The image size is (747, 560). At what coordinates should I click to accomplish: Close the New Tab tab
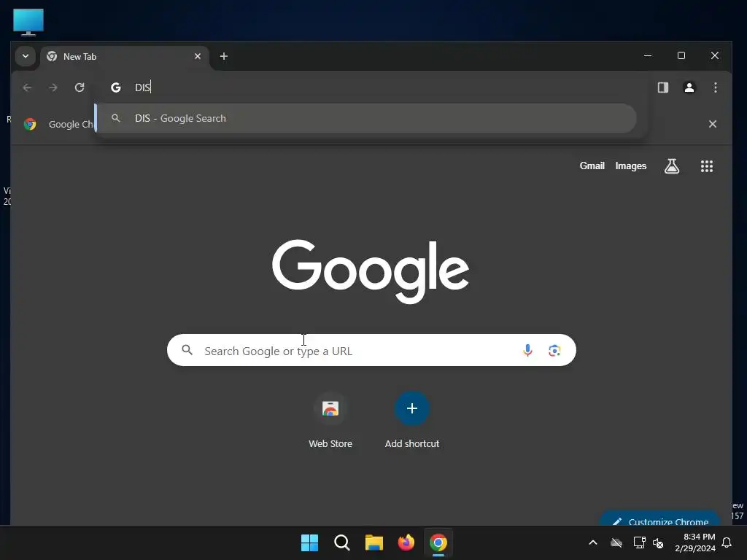(198, 56)
